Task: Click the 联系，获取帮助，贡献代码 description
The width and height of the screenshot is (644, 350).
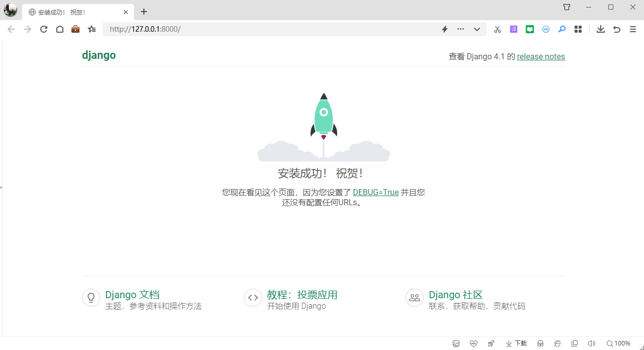Action: click(x=477, y=306)
